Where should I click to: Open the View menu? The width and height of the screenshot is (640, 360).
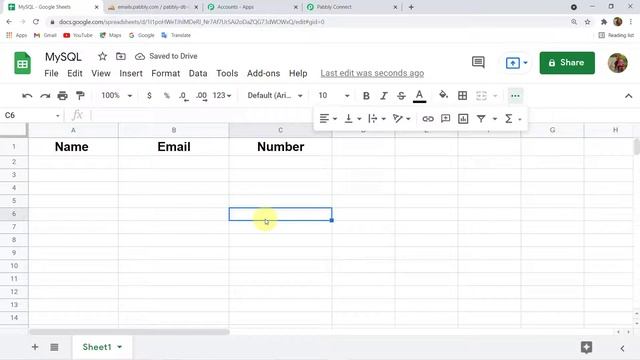point(101,73)
